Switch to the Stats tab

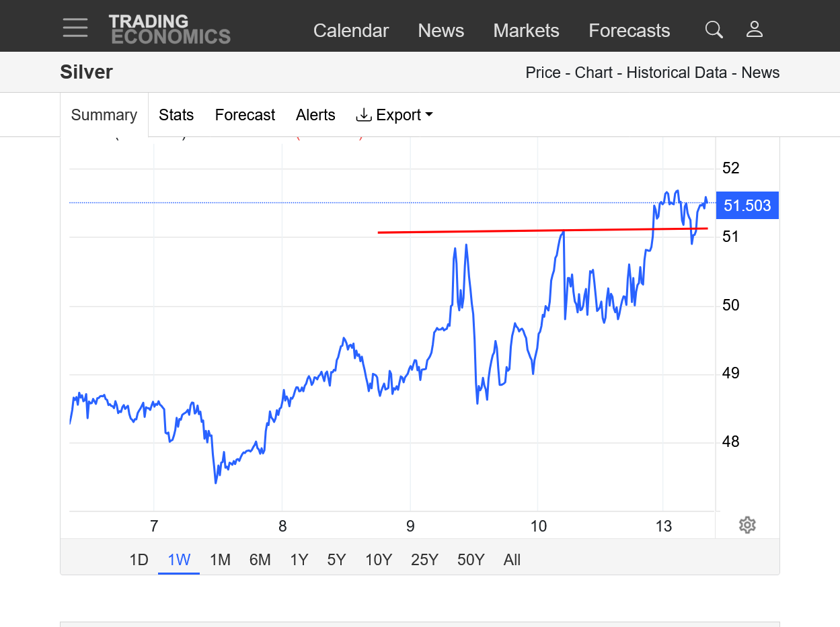[x=176, y=115]
